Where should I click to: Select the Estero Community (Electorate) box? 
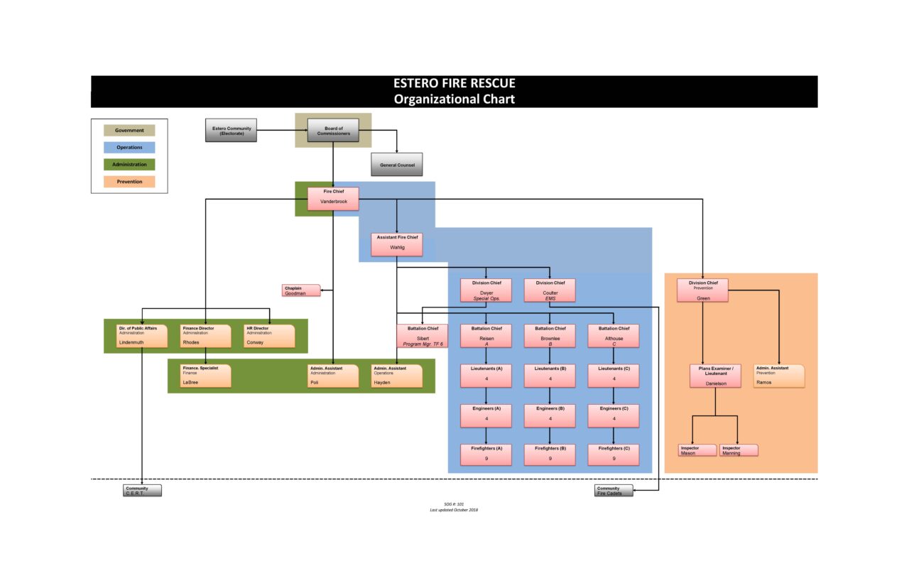[x=230, y=131]
